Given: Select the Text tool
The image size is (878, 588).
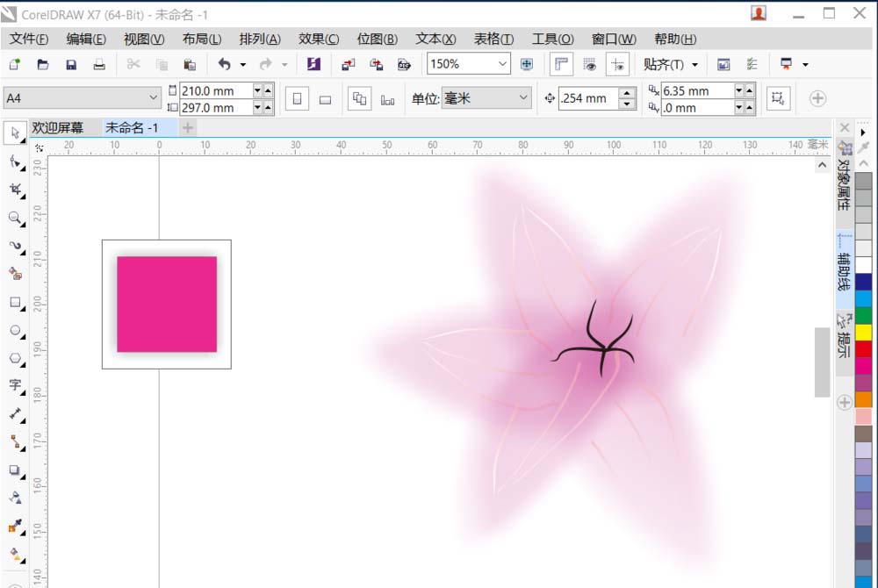Looking at the screenshot, I should pyautogui.click(x=15, y=385).
